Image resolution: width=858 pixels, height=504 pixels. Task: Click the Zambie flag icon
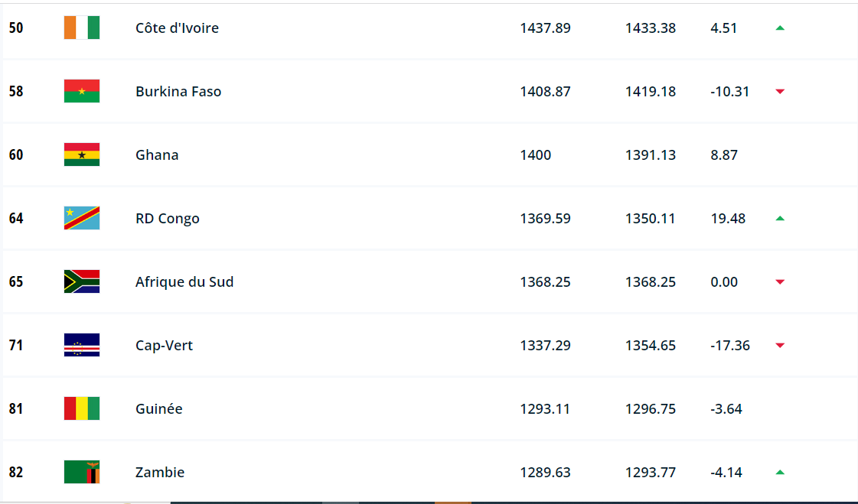[x=82, y=472]
